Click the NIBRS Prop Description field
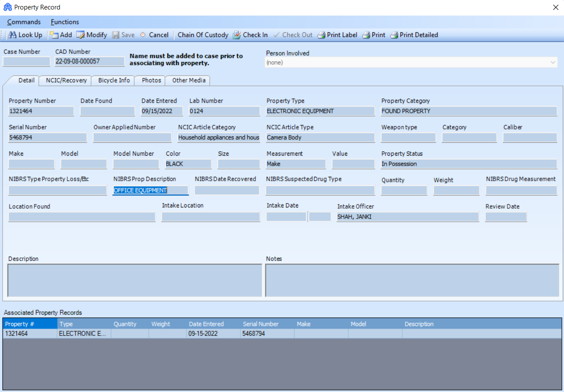 tap(150, 190)
